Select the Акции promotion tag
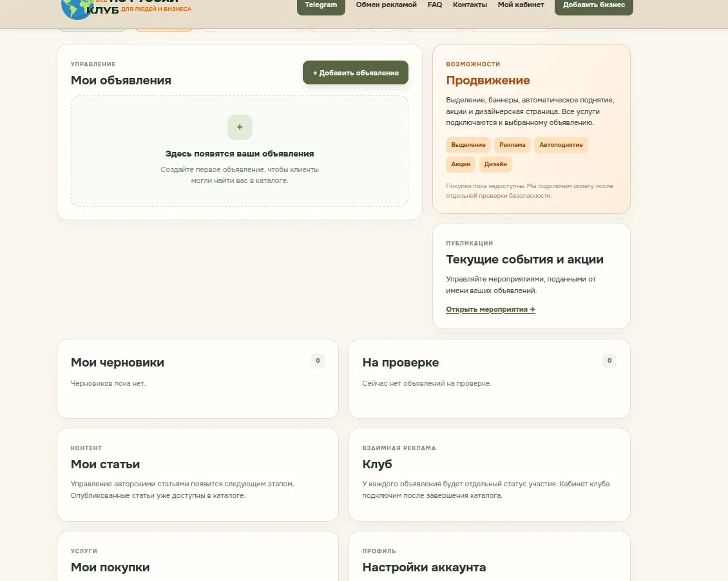The width and height of the screenshot is (728, 581). 461,164
